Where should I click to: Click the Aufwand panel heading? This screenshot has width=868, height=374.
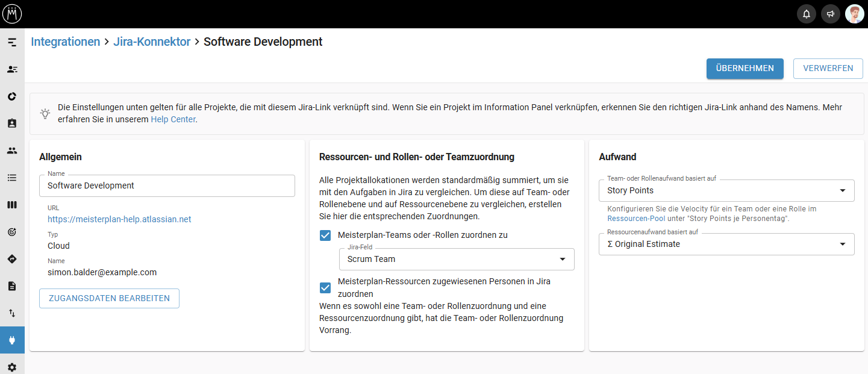[x=617, y=157]
